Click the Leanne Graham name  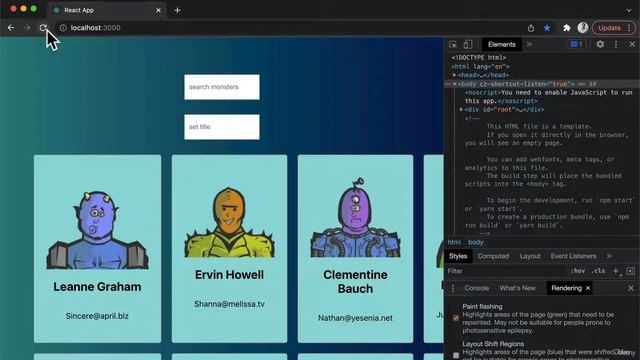[97, 287]
